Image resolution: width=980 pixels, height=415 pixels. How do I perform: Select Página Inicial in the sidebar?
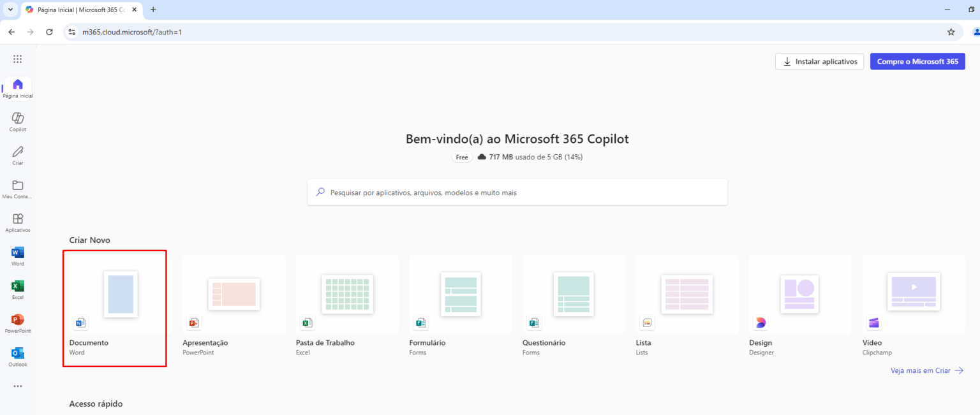coord(17,87)
